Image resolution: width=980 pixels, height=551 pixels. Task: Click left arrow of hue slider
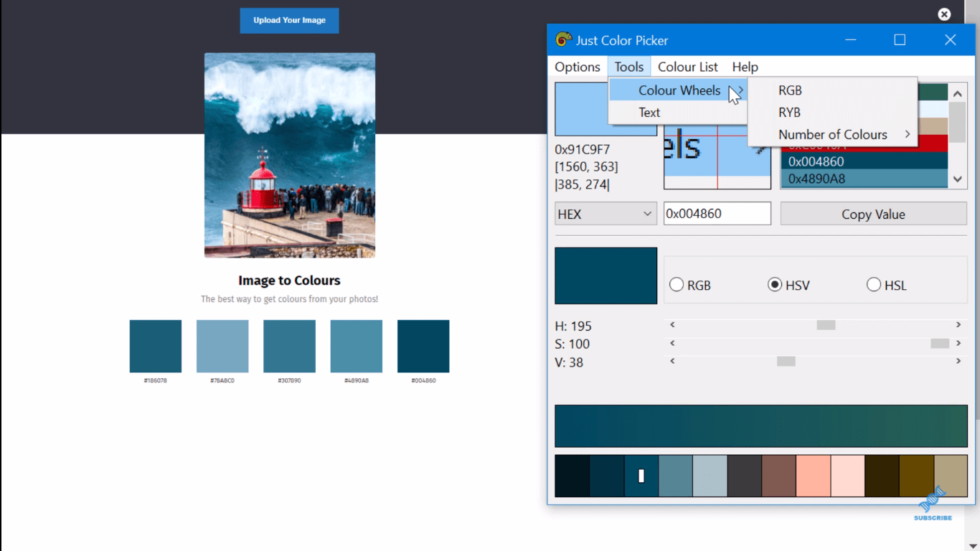coord(672,325)
